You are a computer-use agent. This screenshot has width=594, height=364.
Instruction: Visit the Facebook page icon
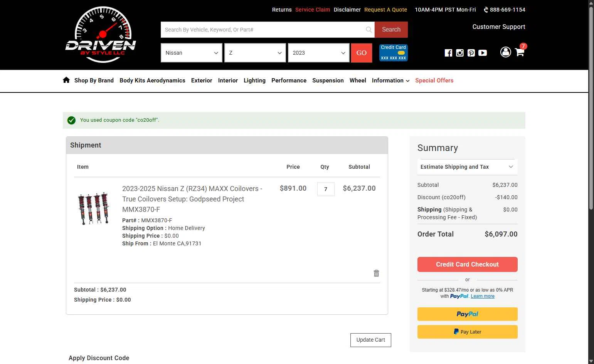[x=448, y=53]
